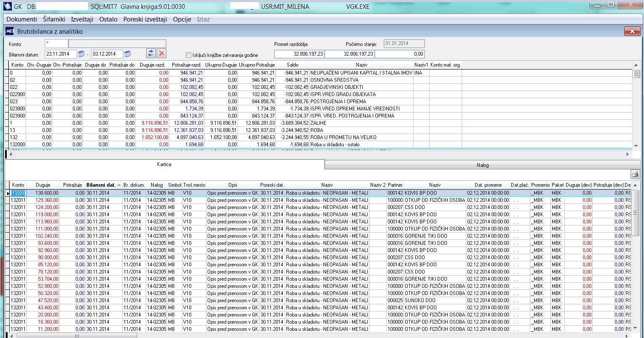Click the Promet razdoblja difference field 0,00
The width and height of the screenshot is (644, 338).
pos(399,54)
